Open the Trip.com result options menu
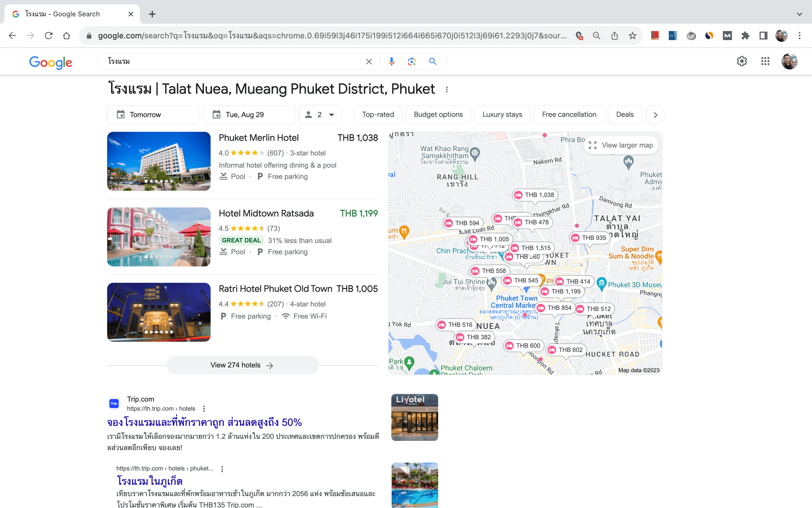The height and width of the screenshot is (508, 812). tap(204, 409)
